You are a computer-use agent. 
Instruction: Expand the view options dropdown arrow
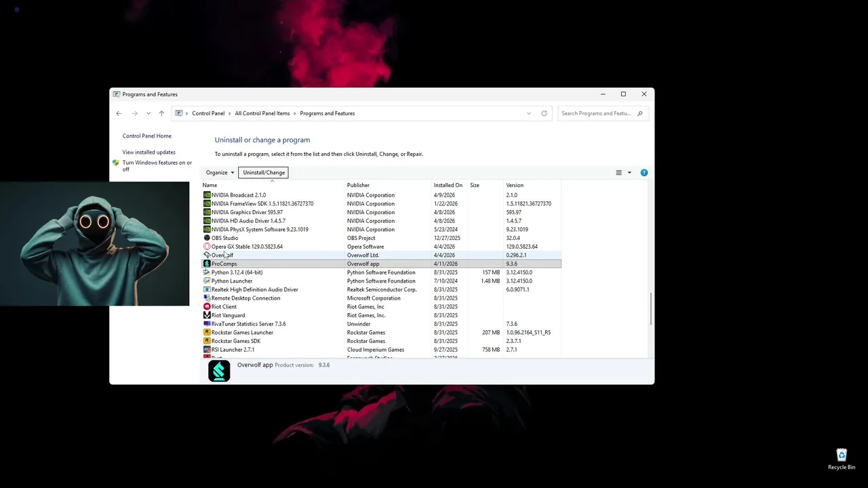click(629, 172)
